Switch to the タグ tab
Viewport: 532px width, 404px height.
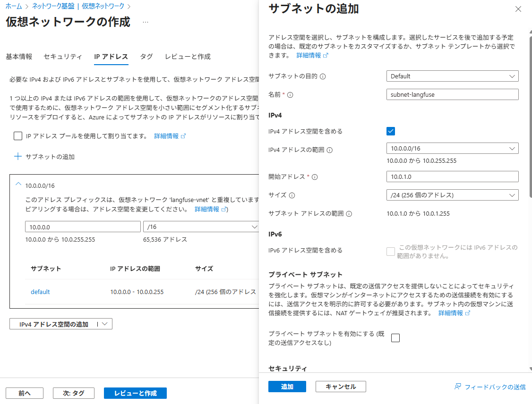[x=146, y=56]
